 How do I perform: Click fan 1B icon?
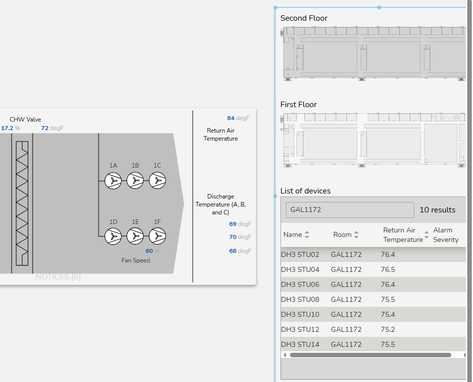135,181
